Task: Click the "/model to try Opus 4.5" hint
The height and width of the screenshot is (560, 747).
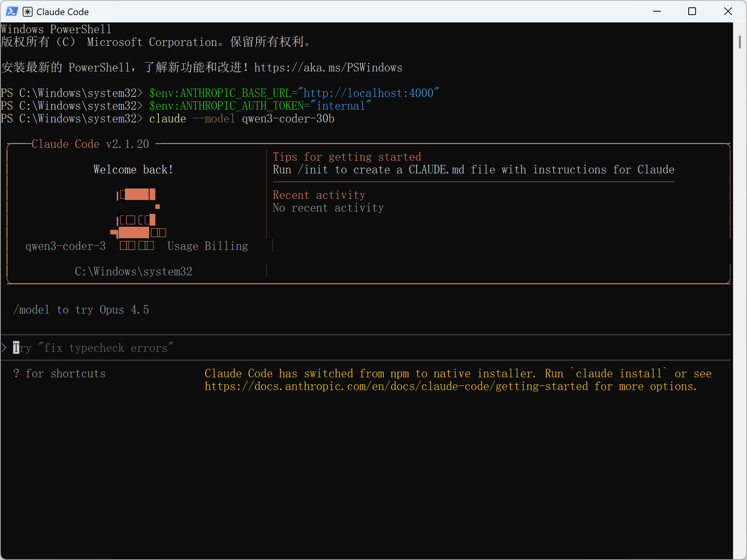Action: [81, 310]
